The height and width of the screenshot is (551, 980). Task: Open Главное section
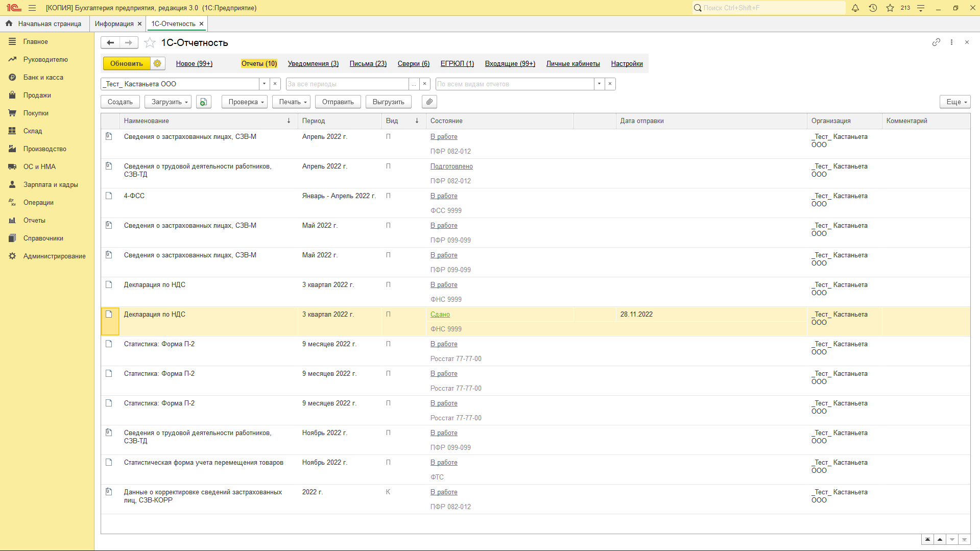36,42
